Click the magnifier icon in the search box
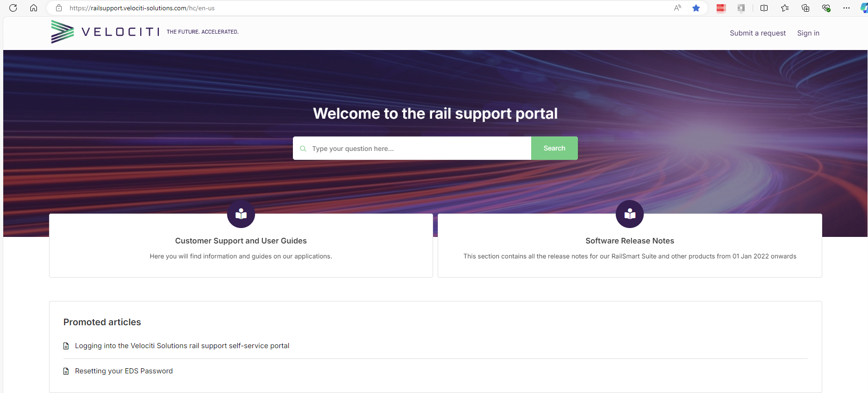Screen dimensions: 868x393 click(303, 149)
